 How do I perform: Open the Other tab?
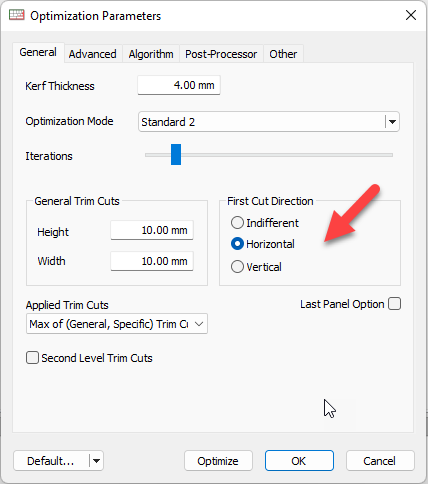283,54
